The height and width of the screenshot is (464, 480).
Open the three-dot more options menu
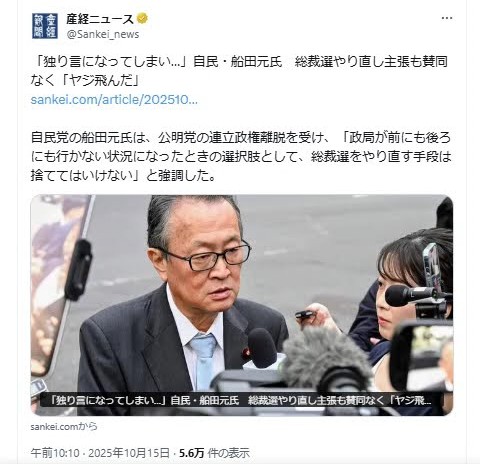click(x=447, y=18)
